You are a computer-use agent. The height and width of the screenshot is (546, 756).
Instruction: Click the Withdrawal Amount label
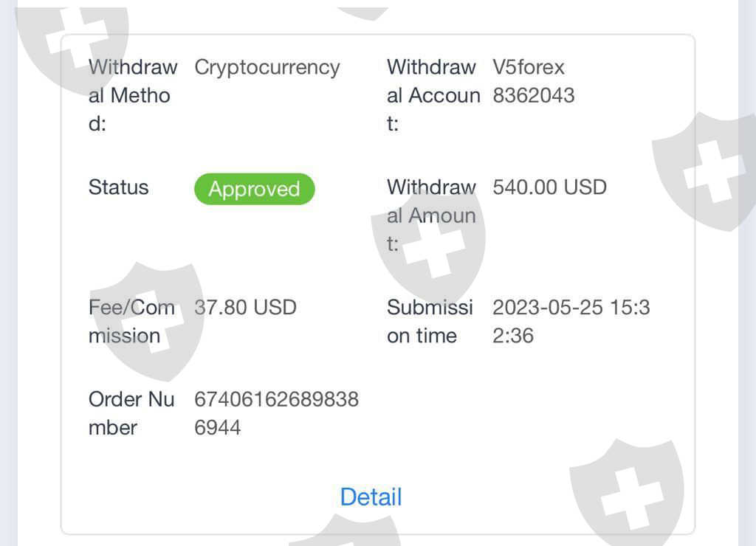tap(431, 215)
